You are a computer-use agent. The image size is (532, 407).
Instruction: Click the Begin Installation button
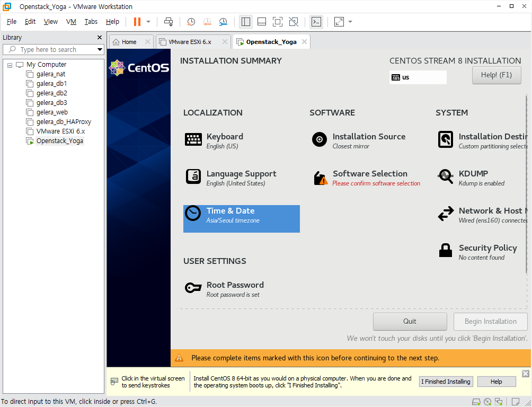click(x=490, y=322)
